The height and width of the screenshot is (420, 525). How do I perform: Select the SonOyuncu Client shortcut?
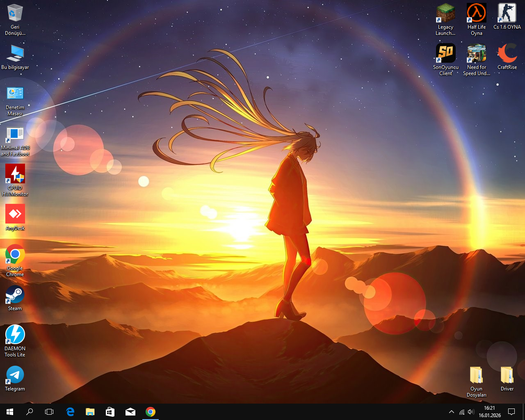(446, 60)
